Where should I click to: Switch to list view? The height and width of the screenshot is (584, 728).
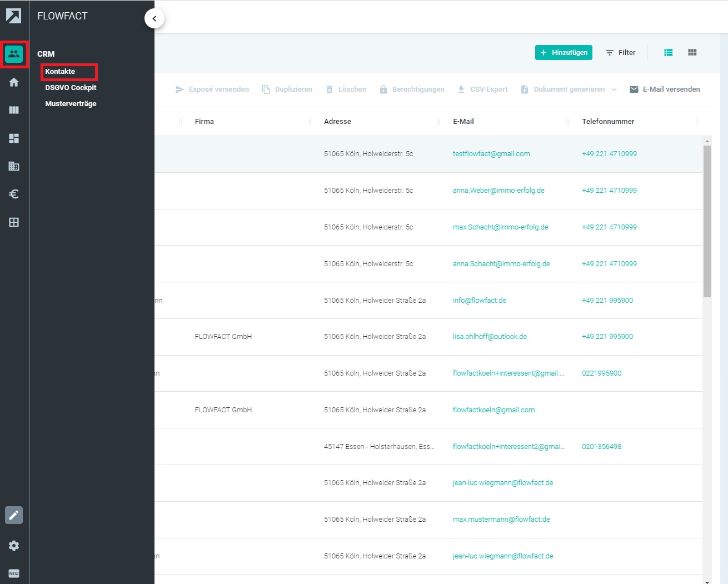(x=669, y=52)
